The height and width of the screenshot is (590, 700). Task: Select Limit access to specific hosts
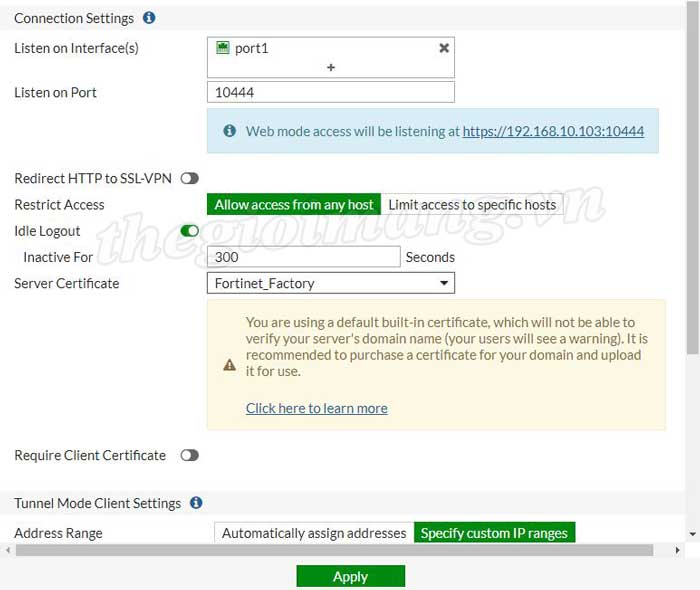(471, 204)
